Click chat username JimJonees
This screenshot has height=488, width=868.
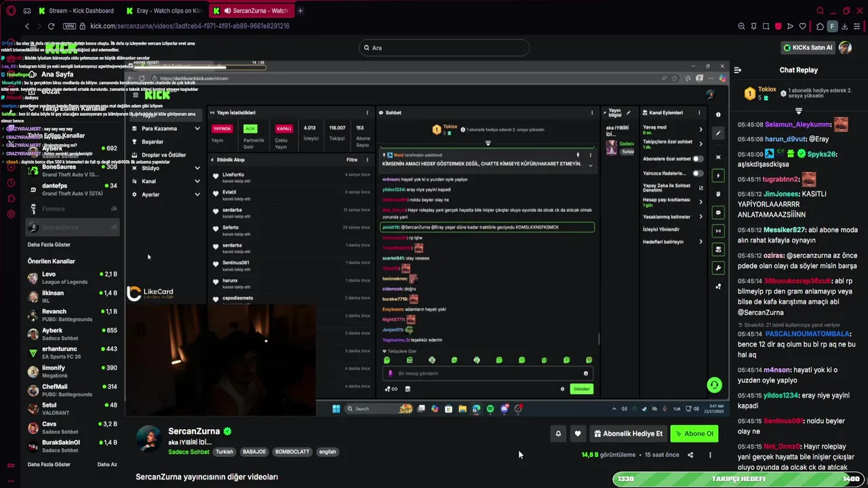coord(781,194)
